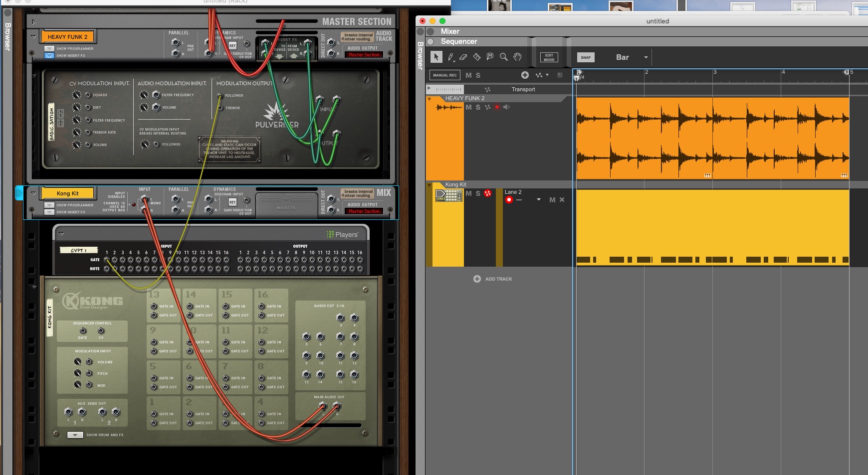Mute Lane 2 of Kong Kit
This screenshot has height=475, width=868.
(552, 200)
